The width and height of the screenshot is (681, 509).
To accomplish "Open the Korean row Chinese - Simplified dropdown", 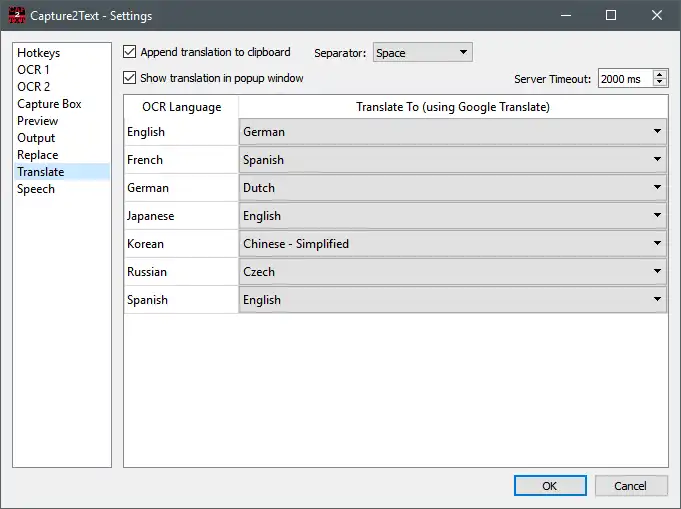I will tap(453, 244).
